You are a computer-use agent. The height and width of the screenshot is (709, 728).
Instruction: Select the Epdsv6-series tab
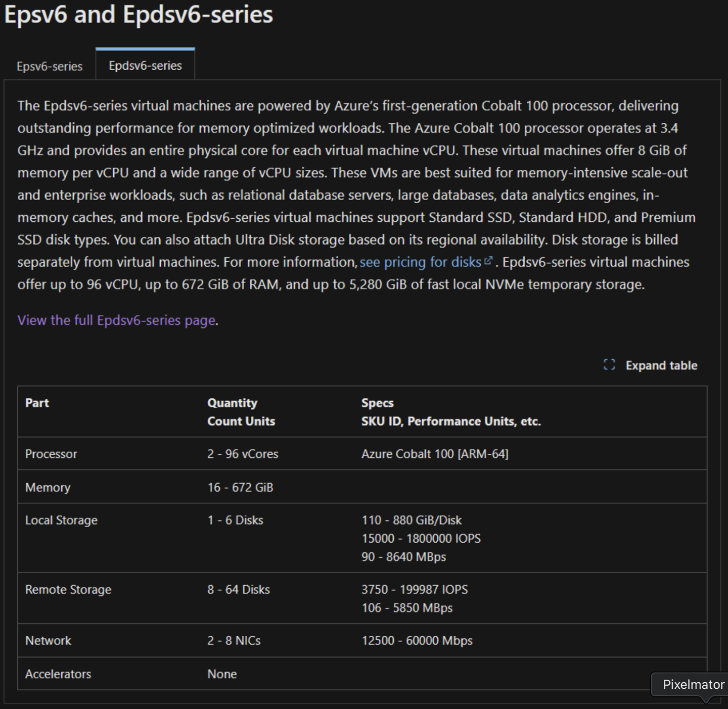tap(145, 66)
